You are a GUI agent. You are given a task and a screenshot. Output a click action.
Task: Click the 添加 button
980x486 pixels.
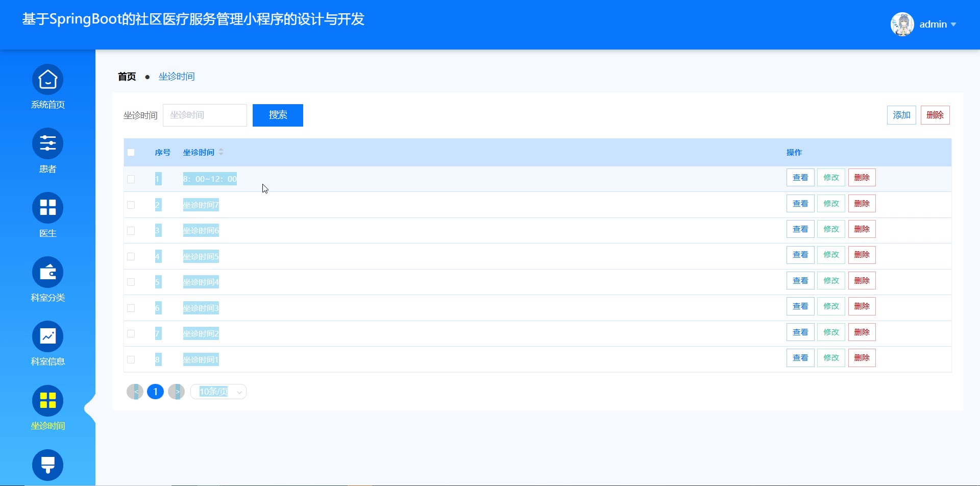[x=901, y=115]
